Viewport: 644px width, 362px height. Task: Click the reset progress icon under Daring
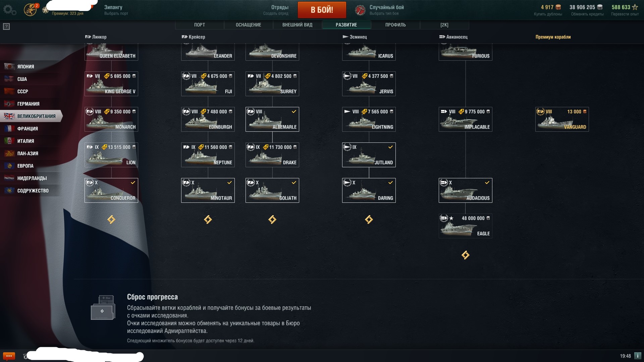point(369,220)
